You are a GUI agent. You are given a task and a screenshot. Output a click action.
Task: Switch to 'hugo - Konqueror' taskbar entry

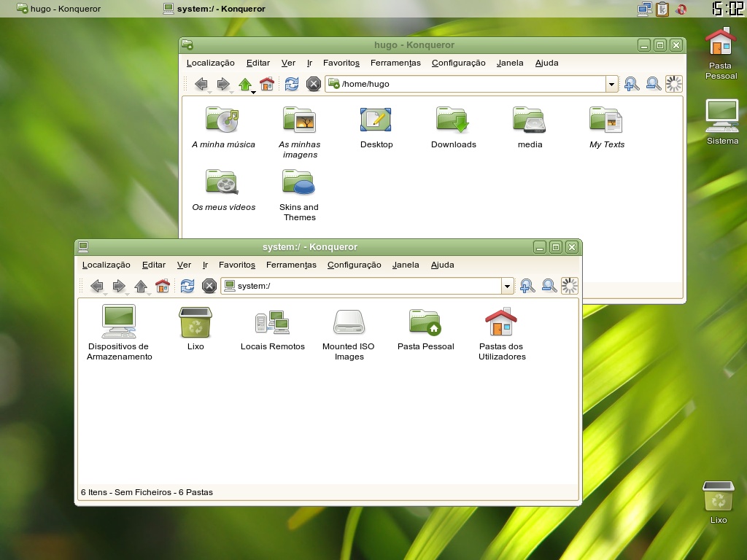pos(58,9)
